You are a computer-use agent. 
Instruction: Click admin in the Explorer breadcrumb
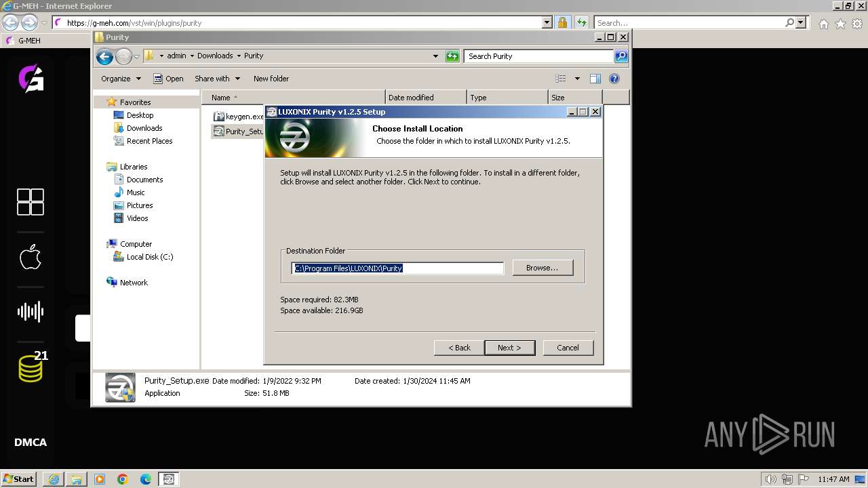(x=176, y=56)
